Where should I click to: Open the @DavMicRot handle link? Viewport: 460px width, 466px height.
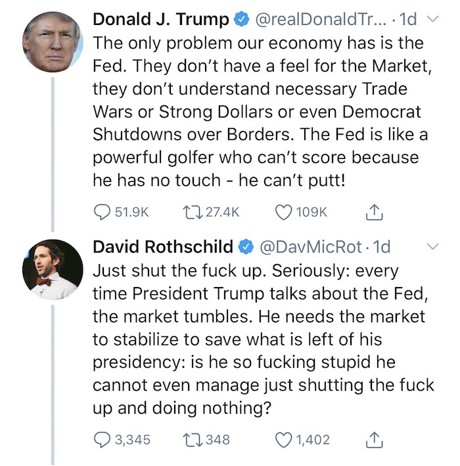310,247
